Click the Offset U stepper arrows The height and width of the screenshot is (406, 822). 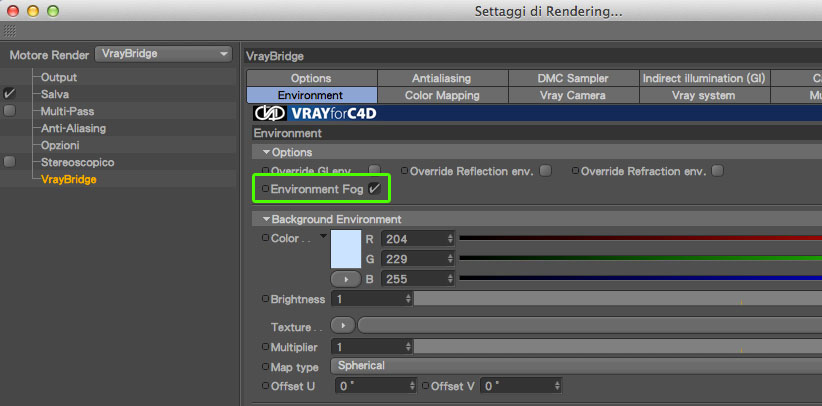click(x=413, y=386)
